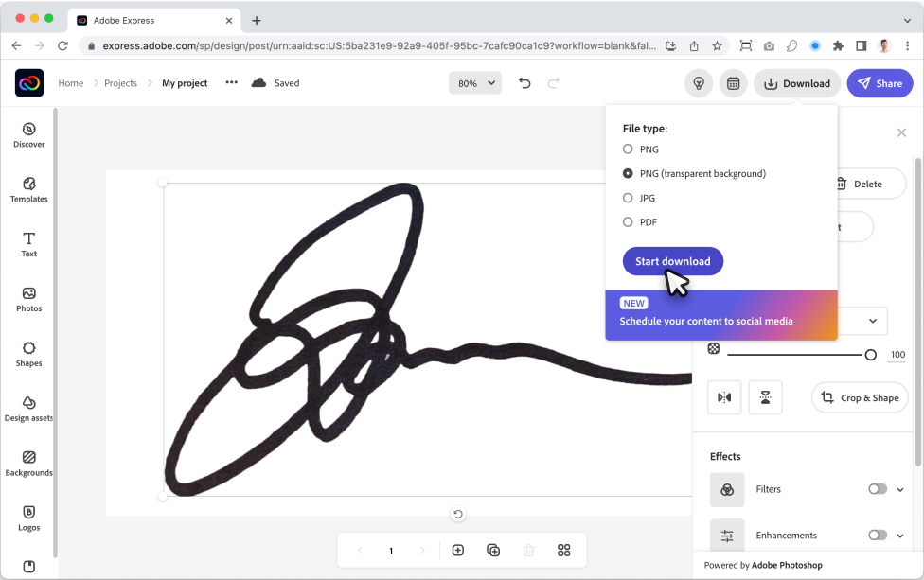
Task: Click the opacity slider handle
Action: [x=870, y=355]
